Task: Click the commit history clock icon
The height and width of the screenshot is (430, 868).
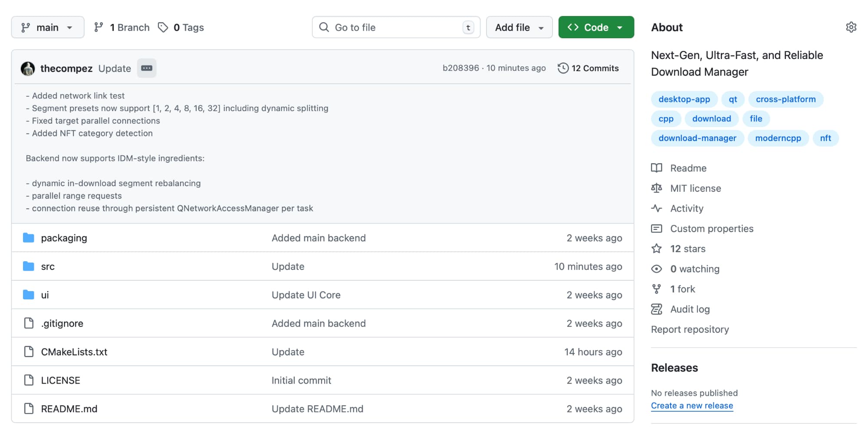Action: point(563,68)
